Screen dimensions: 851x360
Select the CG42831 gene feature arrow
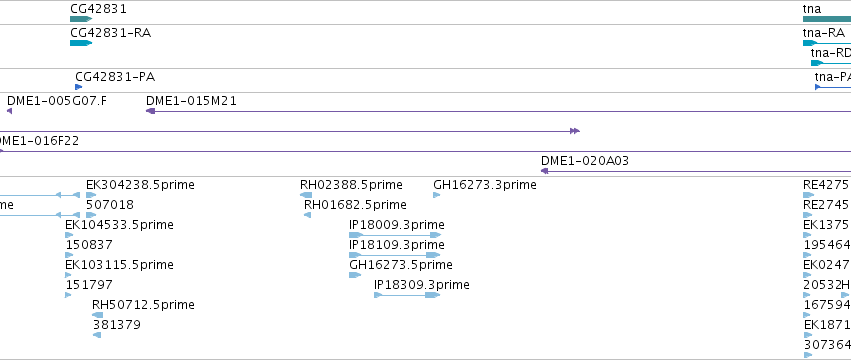click(81, 20)
